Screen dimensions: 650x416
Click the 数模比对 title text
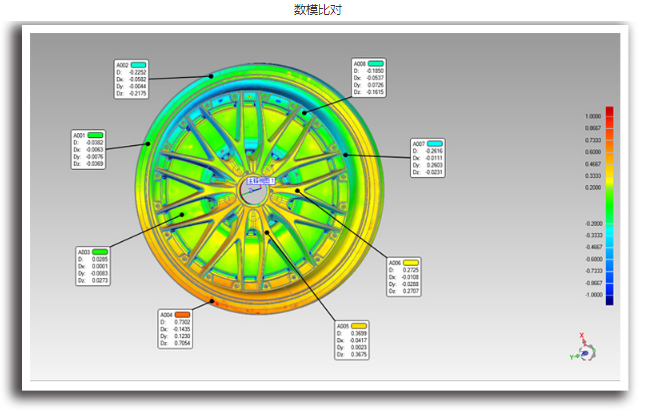coord(318,10)
